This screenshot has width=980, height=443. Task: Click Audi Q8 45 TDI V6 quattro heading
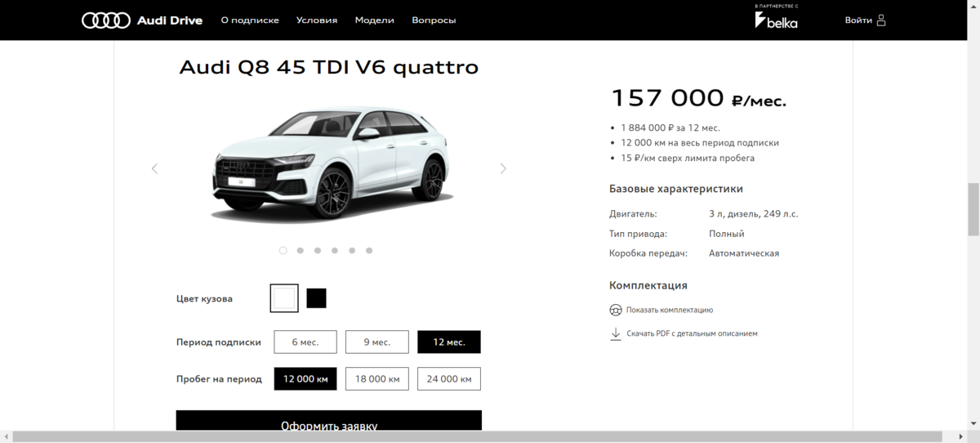328,67
